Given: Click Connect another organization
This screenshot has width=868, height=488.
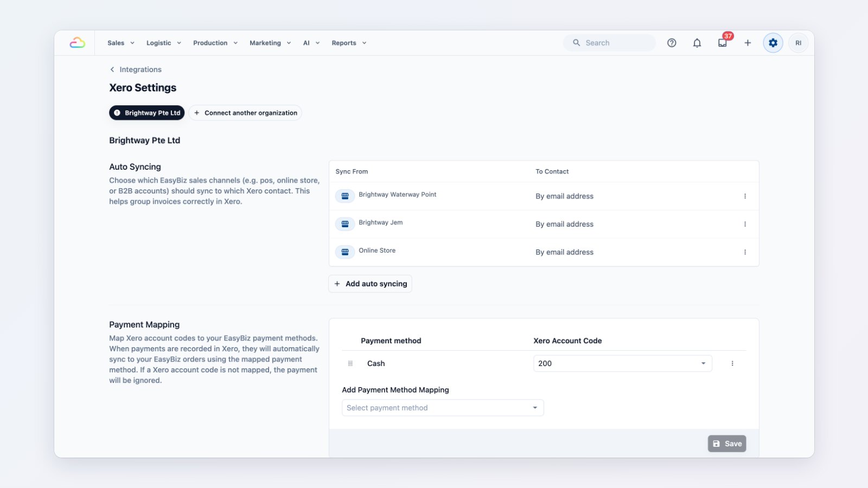Looking at the screenshot, I should [245, 113].
